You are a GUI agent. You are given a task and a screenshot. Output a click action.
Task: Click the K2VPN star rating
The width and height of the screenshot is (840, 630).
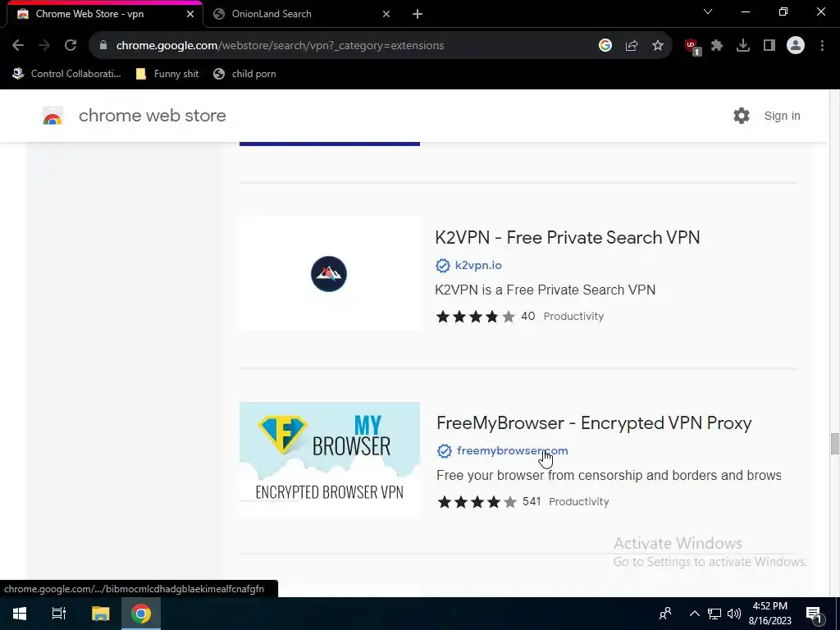click(x=475, y=317)
